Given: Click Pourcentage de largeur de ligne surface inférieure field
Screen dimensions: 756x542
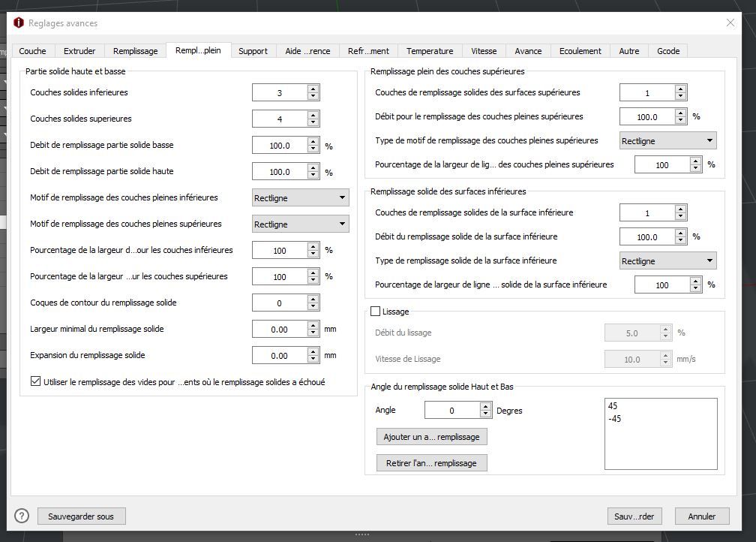Looking at the screenshot, I should pos(662,285).
